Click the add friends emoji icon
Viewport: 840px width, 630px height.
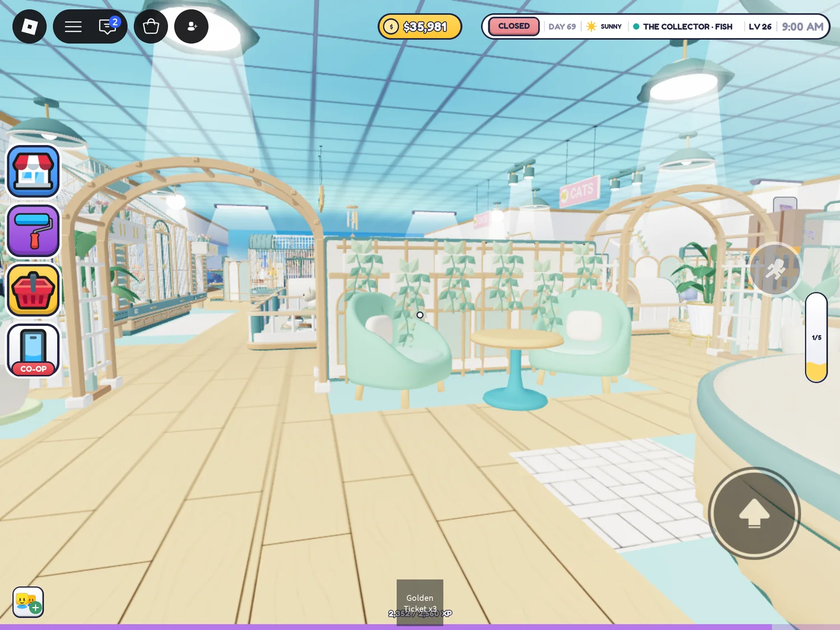point(28,602)
